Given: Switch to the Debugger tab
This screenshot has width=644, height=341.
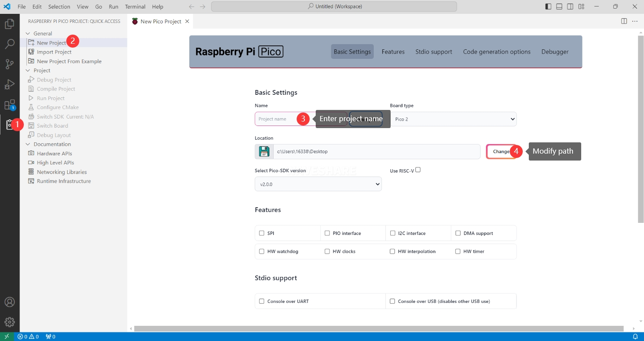Looking at the screenshot, I should [x=555, y=51].
